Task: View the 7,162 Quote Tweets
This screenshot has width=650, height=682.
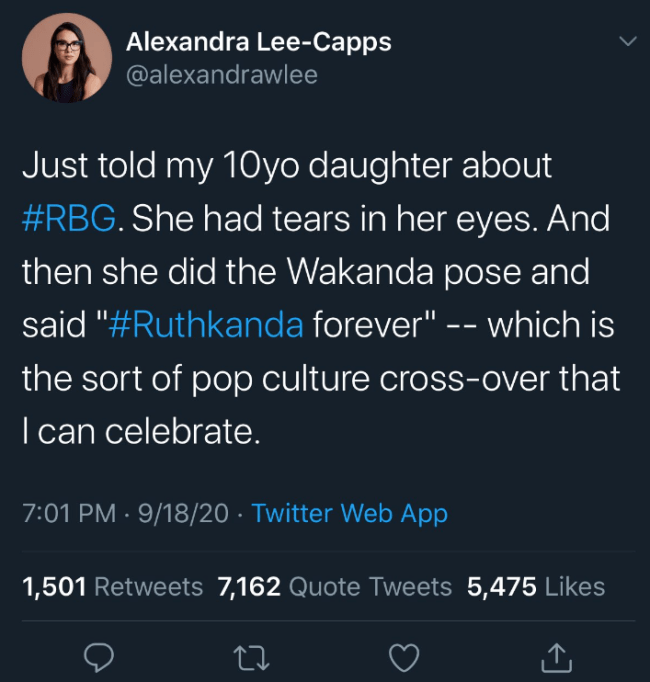Action: tap(334, 586)
